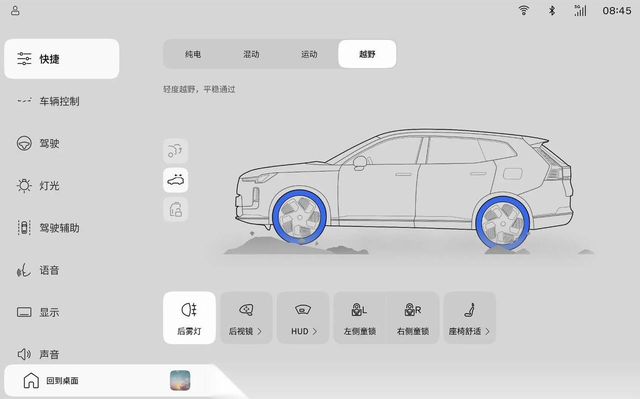The width and height of the screenshot is (640, 399).
Task: Tap the 5G signal strength icon
Action: coord(580,10)
